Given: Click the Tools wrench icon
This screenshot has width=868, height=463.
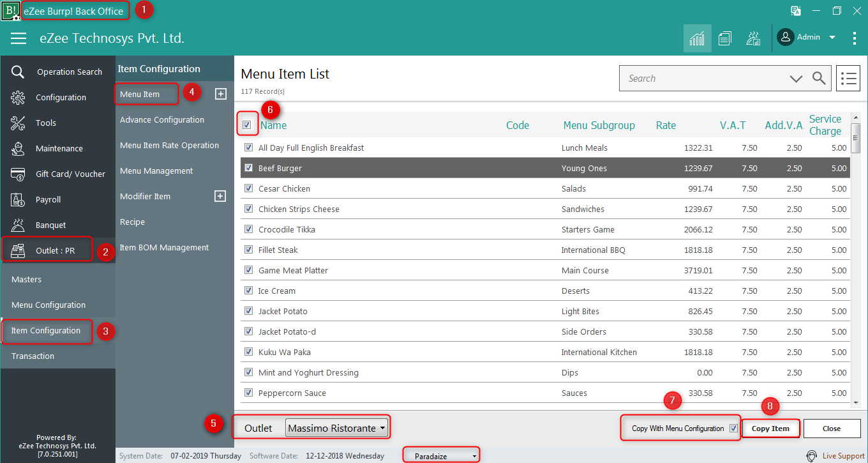Looking at the screenshot, I should pos(18,123).
